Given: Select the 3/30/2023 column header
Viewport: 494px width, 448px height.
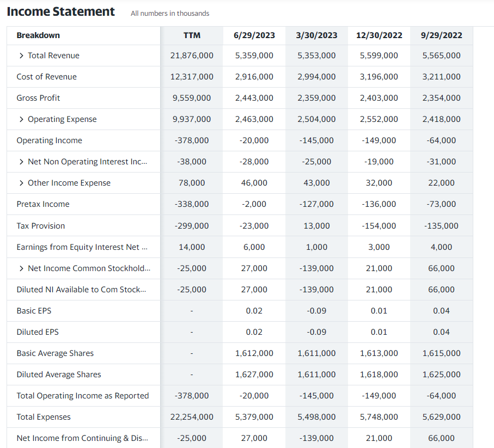Looking at the screenshot, I should tap(316, 35).
